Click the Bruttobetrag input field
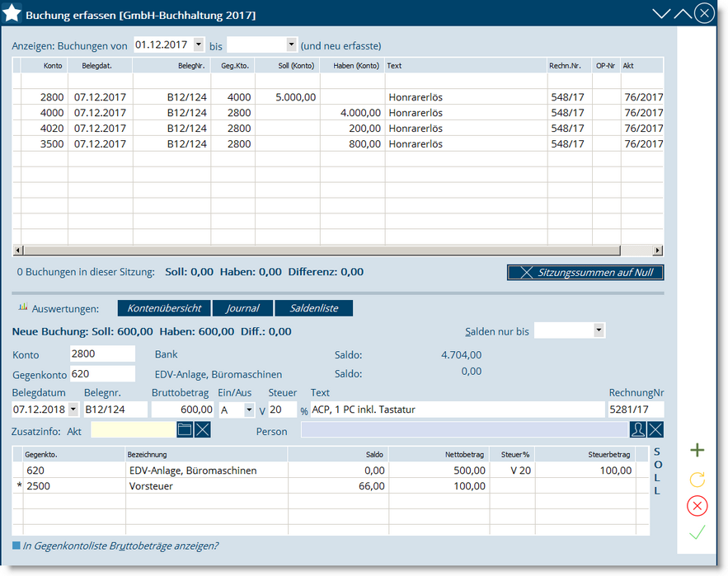This screenshot has height=576, width=728. [x=183, y=410]
